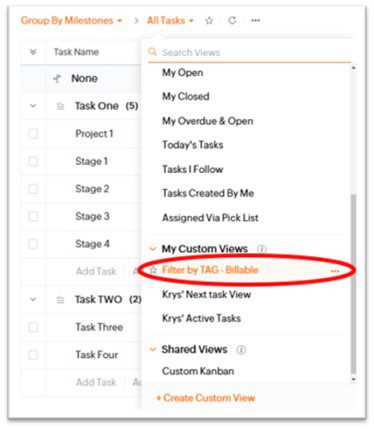
Task: Open more options for Filter by TAG - Billable
Action: 335,271
